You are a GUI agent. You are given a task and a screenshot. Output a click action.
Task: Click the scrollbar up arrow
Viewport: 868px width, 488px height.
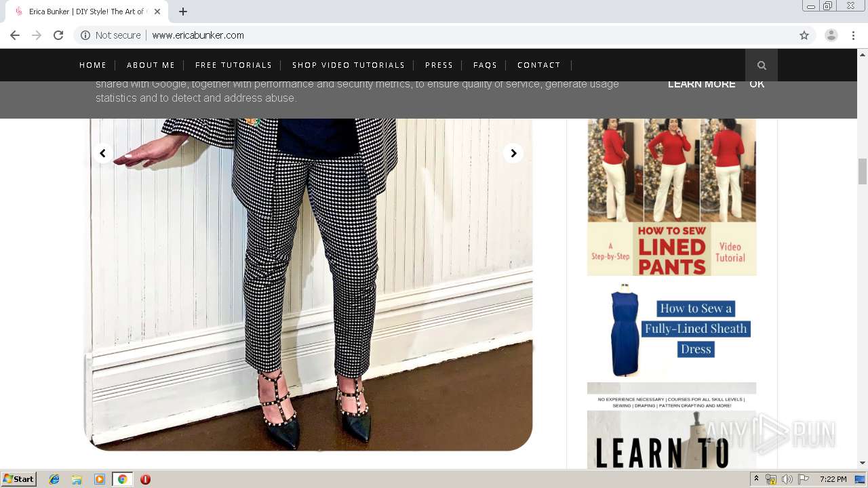click(x=863, y=54)
